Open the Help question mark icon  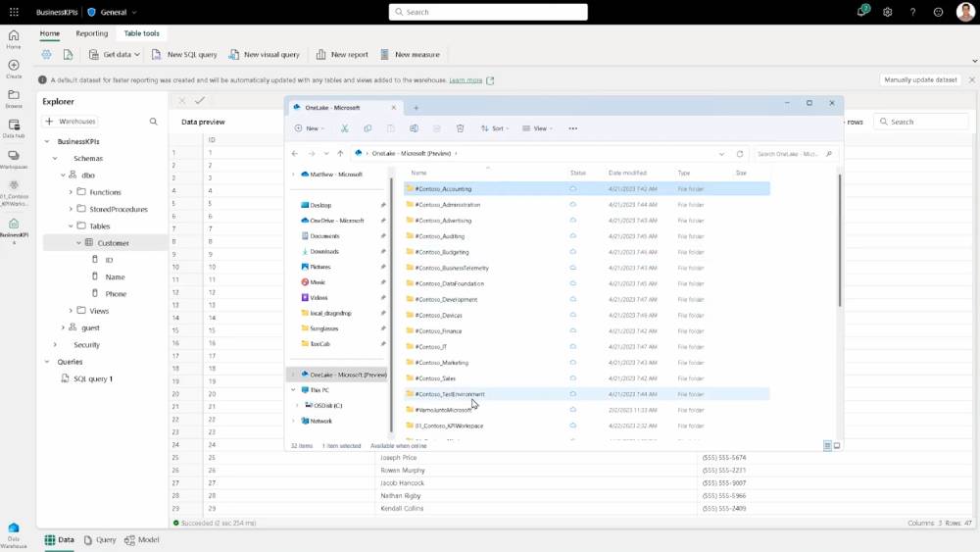[912, 12]
